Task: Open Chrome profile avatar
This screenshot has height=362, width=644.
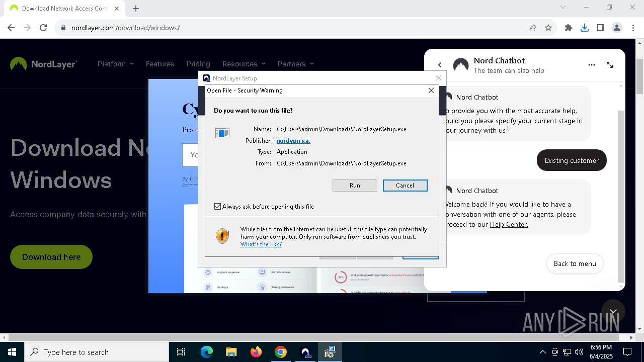Action: click(x=617, y=28)
